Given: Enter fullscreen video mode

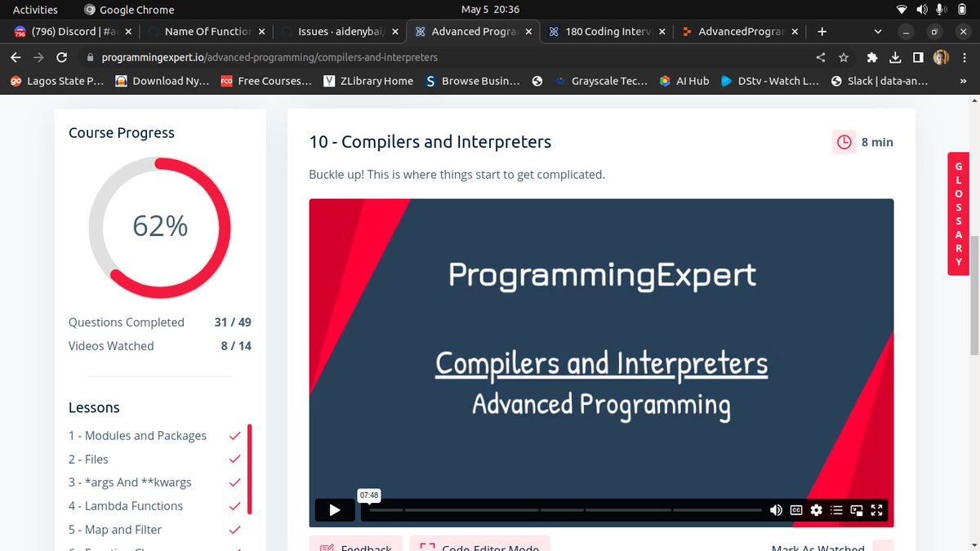Looking at the screenshot, I should [x=877, y=510].
